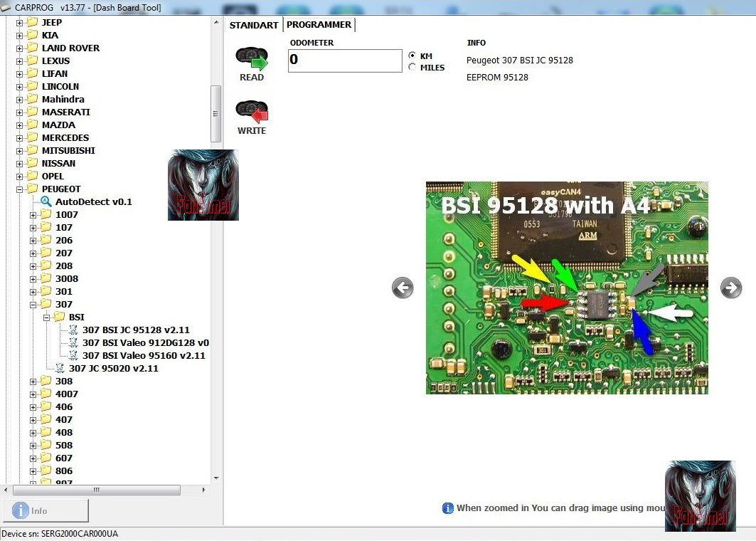The image size is (756, 541).
Task: Click the WRITE odometer icon
Action: 252,112
